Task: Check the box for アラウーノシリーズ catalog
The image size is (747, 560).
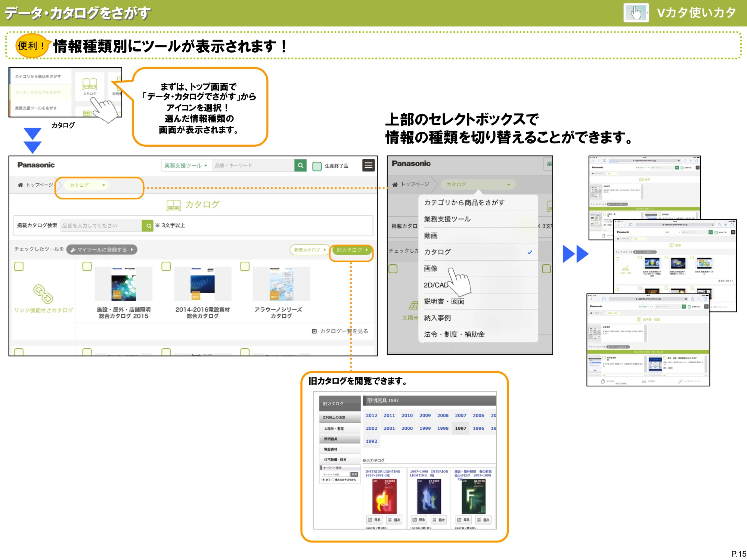Action: pos(245,266)
